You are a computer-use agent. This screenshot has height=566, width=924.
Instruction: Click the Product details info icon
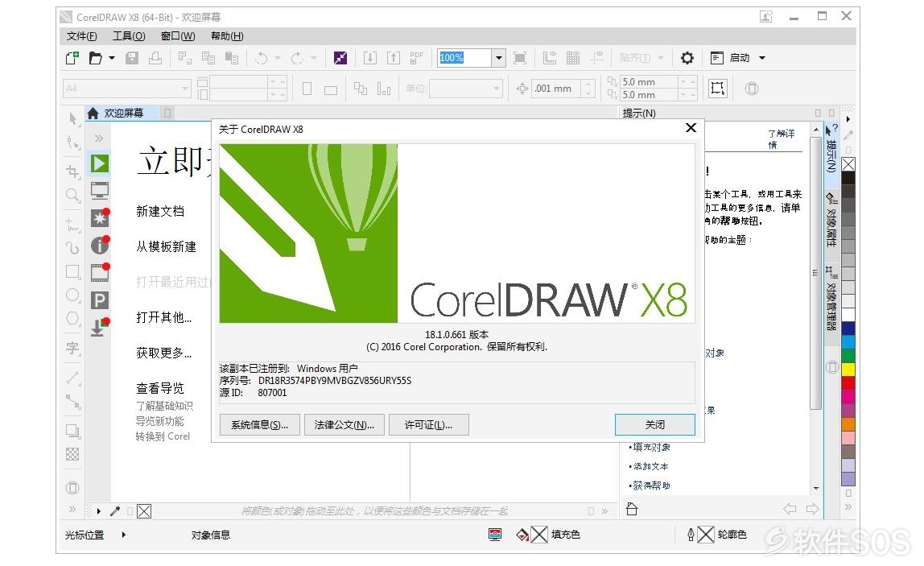(x=100, y=245)
